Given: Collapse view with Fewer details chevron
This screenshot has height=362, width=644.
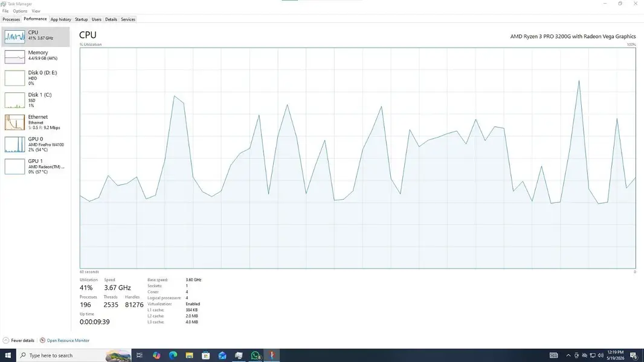Looking at the screenshot, I should (x=6, y=340).
